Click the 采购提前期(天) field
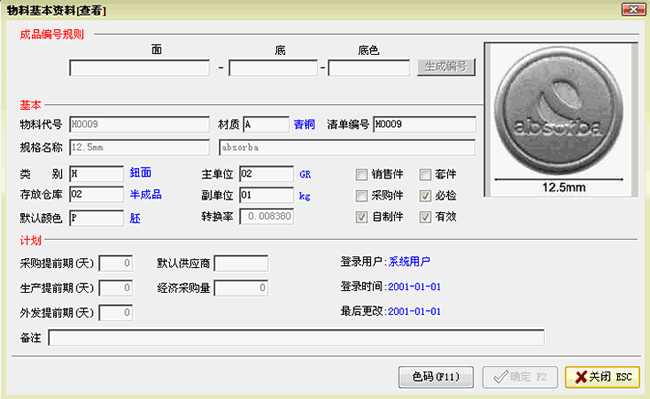The width and height of the screenshot is (650, 399). click(116, 263)
